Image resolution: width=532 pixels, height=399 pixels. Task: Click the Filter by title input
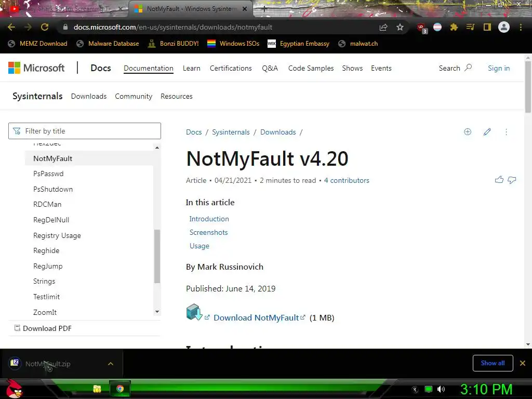click(x=85, y=131)
